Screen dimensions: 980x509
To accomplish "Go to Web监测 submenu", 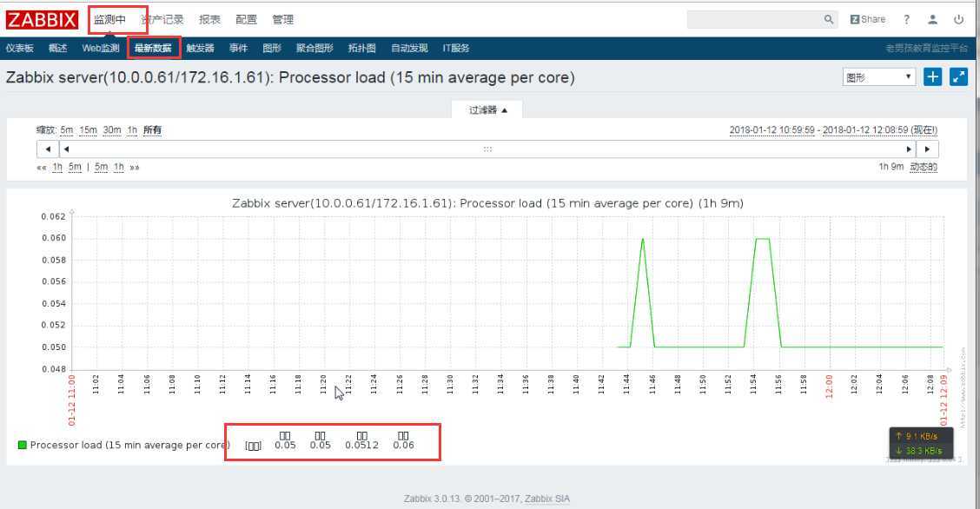I will 101,48.
